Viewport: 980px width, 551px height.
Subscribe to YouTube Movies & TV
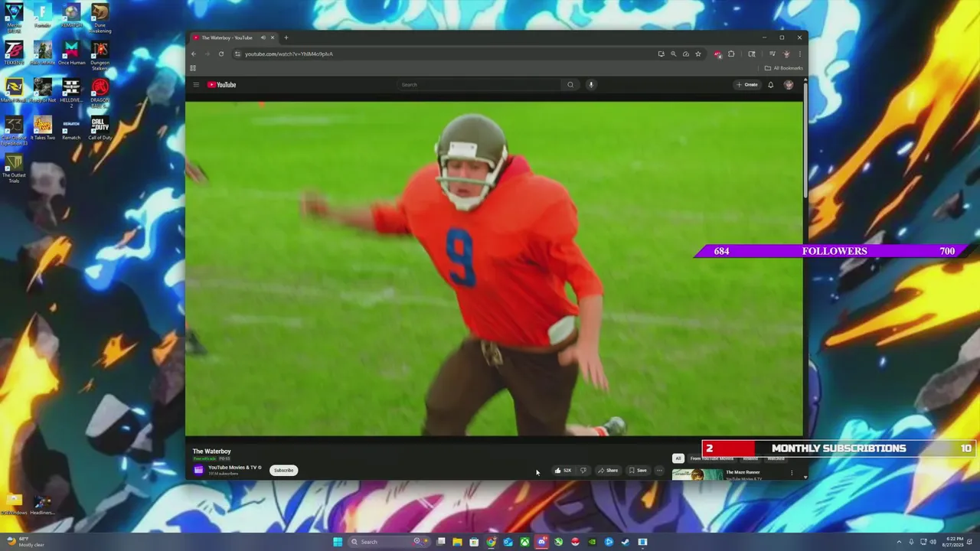(x=283, y=471)
